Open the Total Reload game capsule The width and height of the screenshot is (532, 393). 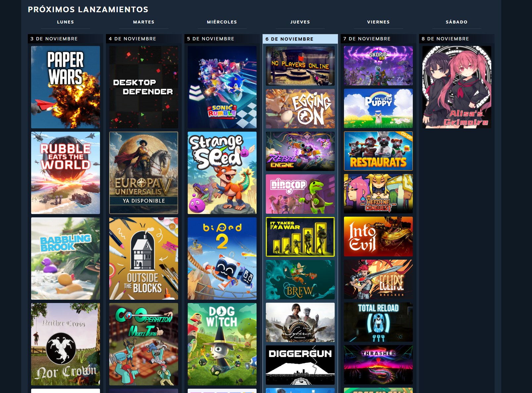point(378,322)
